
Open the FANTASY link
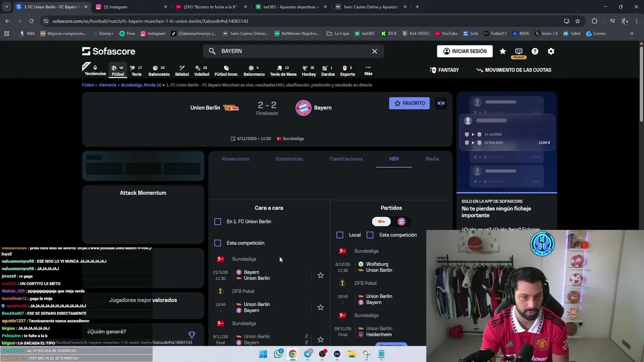pos(444,70)
